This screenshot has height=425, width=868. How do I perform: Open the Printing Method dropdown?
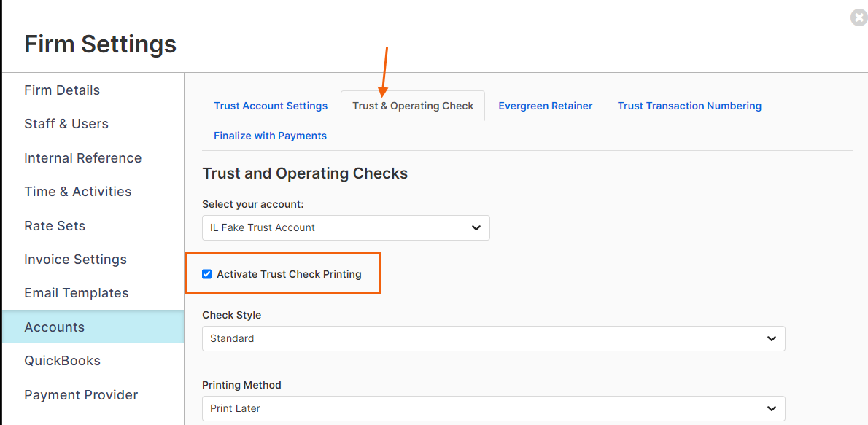click(x=493, y=408)
